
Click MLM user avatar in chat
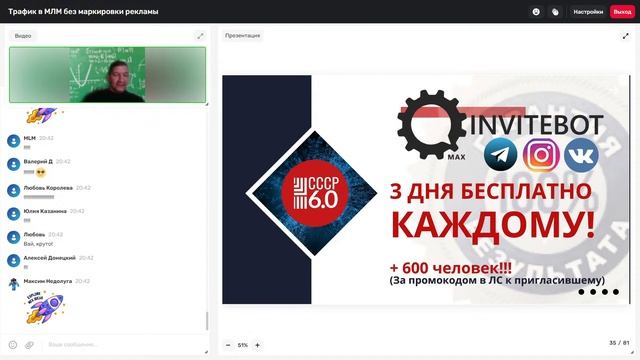click(x=13, y=141)
